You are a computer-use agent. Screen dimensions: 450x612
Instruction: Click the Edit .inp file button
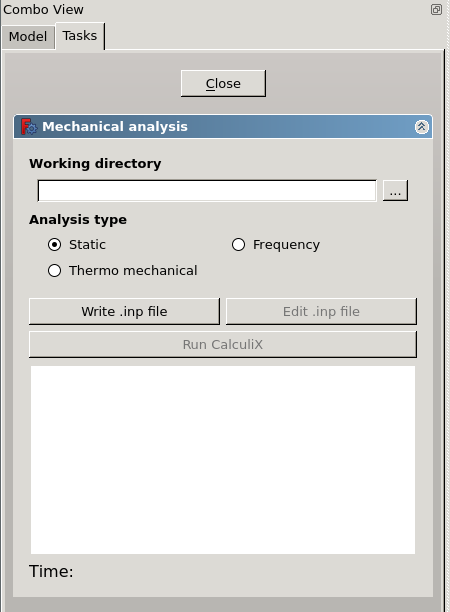pos(321,311)
